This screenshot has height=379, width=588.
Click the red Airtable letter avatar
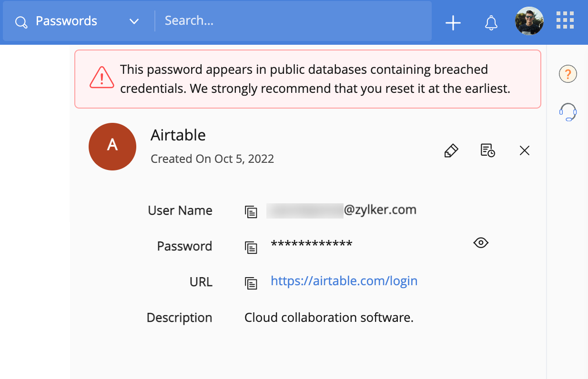point(112,146)
